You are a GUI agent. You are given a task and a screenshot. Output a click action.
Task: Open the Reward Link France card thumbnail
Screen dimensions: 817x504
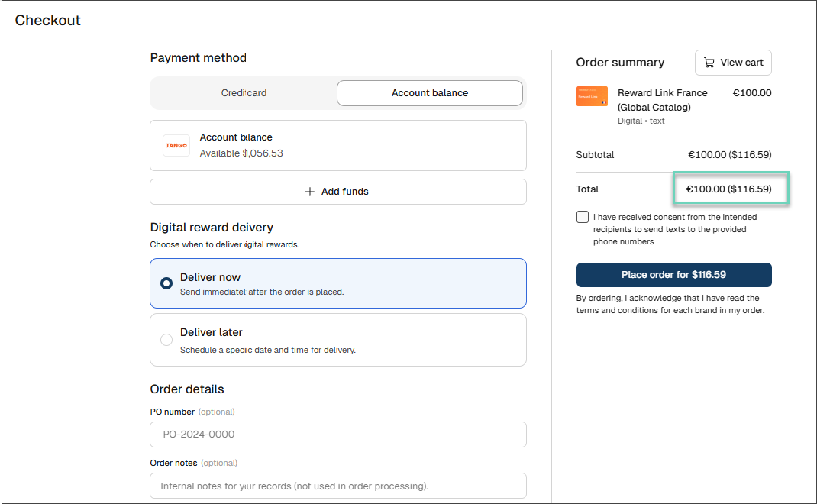[592, 96]
